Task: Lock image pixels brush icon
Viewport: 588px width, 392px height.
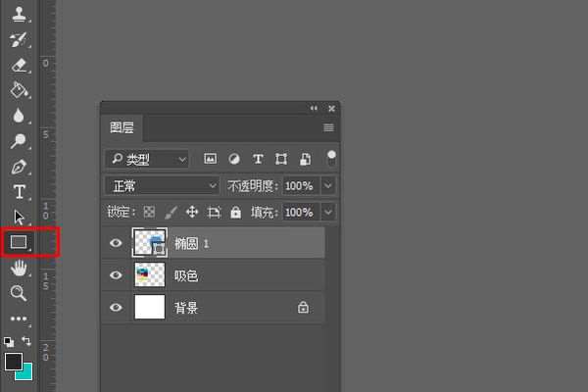Action: coord(171,213)
